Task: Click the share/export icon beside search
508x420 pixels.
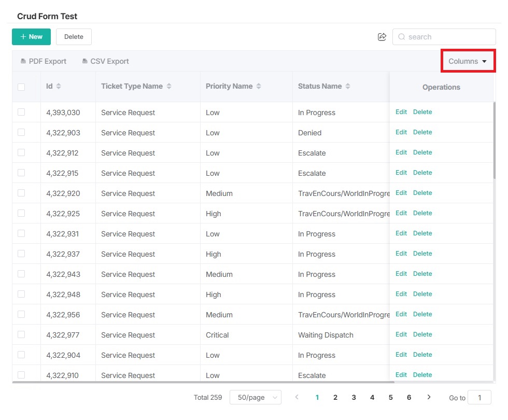Action: tap(382, 37)
